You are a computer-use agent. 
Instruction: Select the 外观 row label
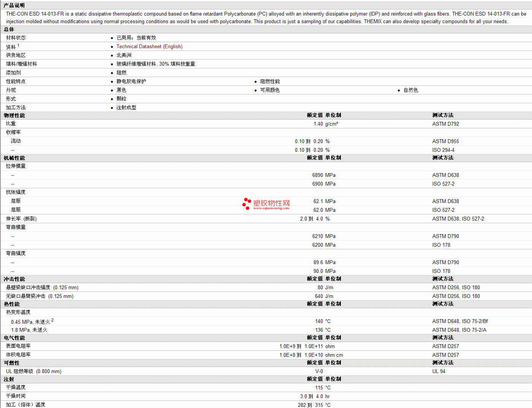tap(11, 90)
